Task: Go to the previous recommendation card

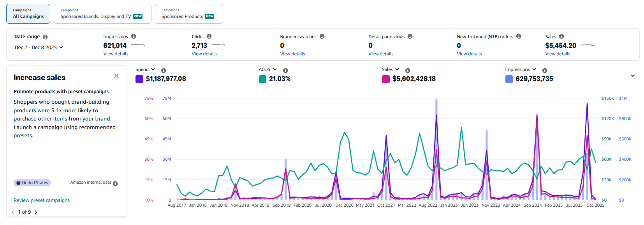Action: tap(13, 212)
